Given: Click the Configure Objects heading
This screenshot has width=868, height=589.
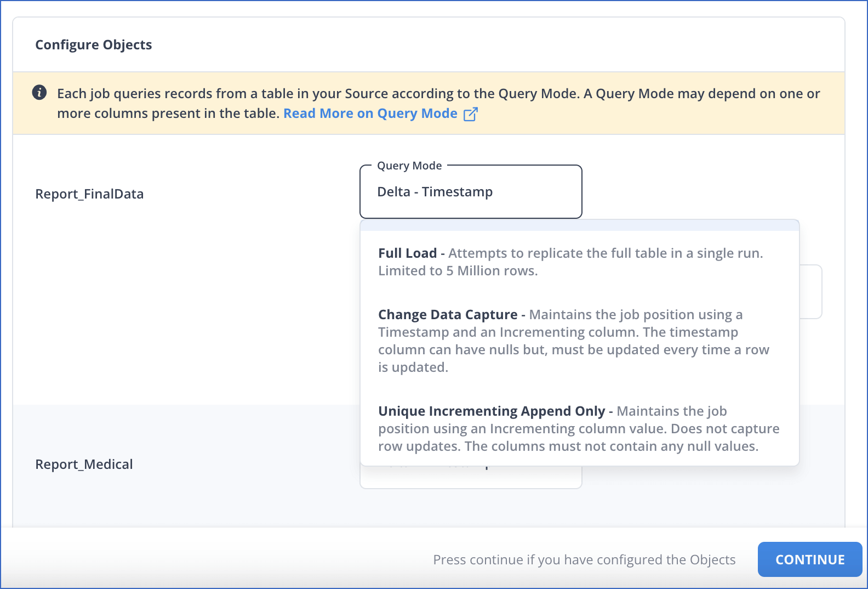Looking at the screenshot, I should coord(94,44).
